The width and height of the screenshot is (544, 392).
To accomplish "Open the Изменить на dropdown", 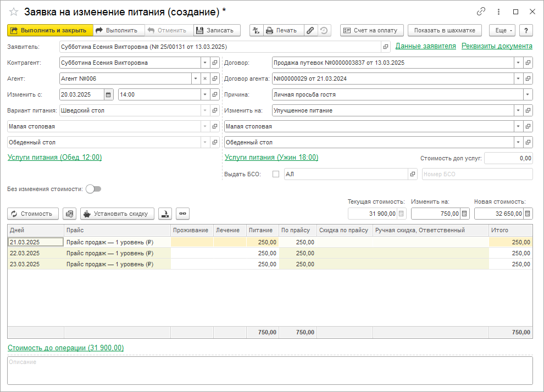I will tap(518, 110).
